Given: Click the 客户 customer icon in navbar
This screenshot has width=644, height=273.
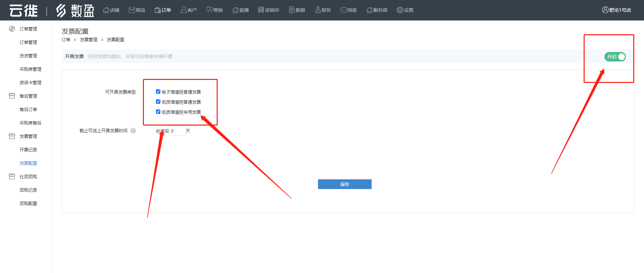Looking at the screenshot, I should click(x=183, y=10).
